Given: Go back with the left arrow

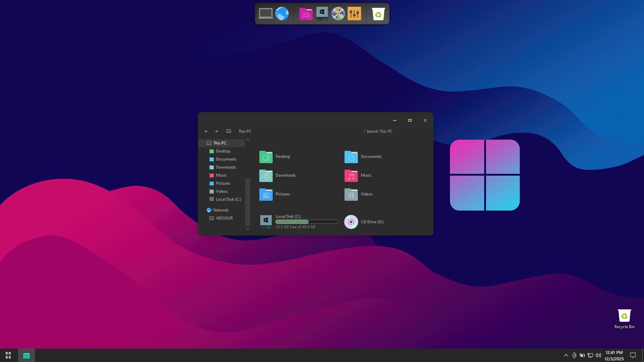Looking at the screenshot, I should (206, 131).
